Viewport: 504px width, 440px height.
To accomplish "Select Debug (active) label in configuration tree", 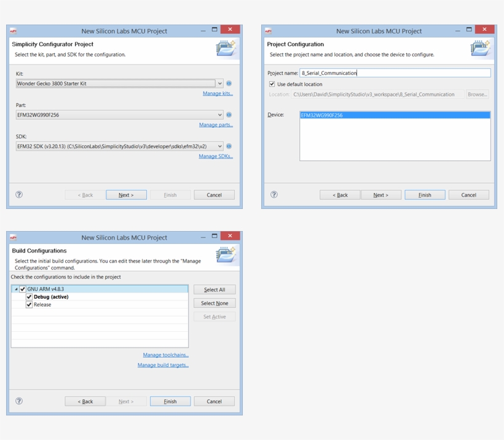I will pos(51,297).
